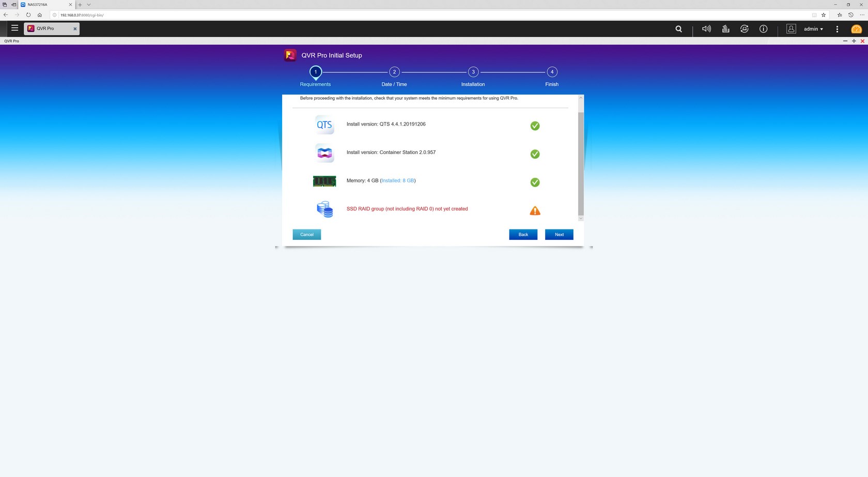This screenshot has height=477, width=868.
Task: Add page to favorites star
Action: [824, 15]
